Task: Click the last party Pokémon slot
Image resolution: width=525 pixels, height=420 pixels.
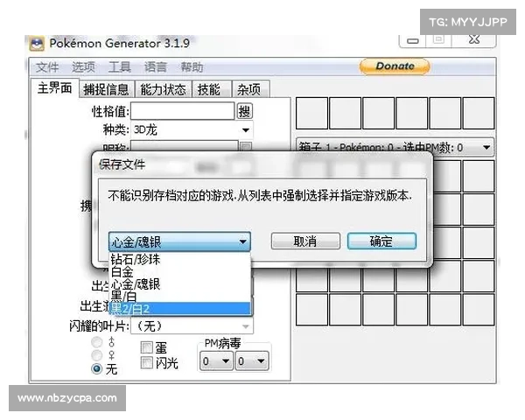Action: click(x=478, y=113)
